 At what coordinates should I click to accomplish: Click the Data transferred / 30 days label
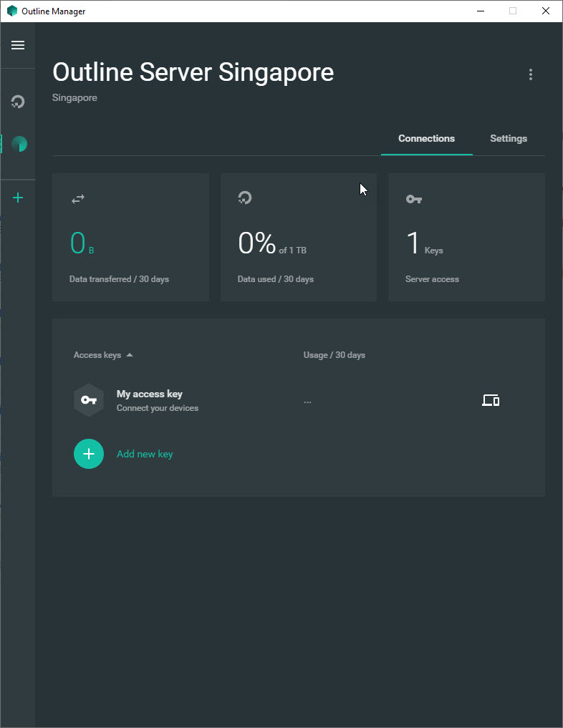coord(119,279)
